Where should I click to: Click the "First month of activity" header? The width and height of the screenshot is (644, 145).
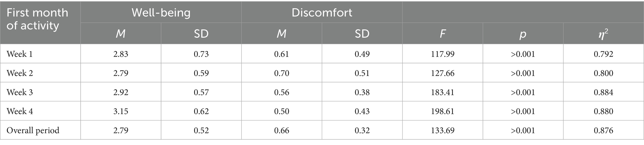click(37, 19)
